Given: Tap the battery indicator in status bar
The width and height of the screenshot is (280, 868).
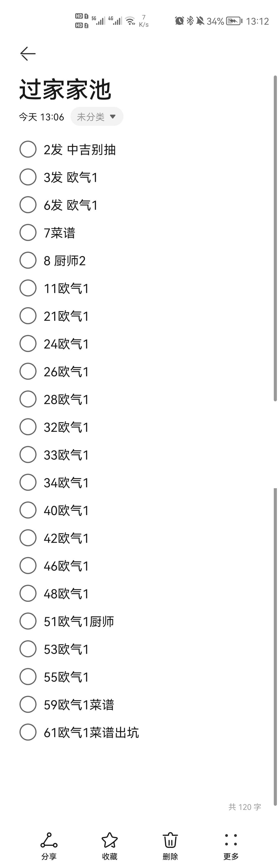Looking at the screenshot, I should 234,21.
